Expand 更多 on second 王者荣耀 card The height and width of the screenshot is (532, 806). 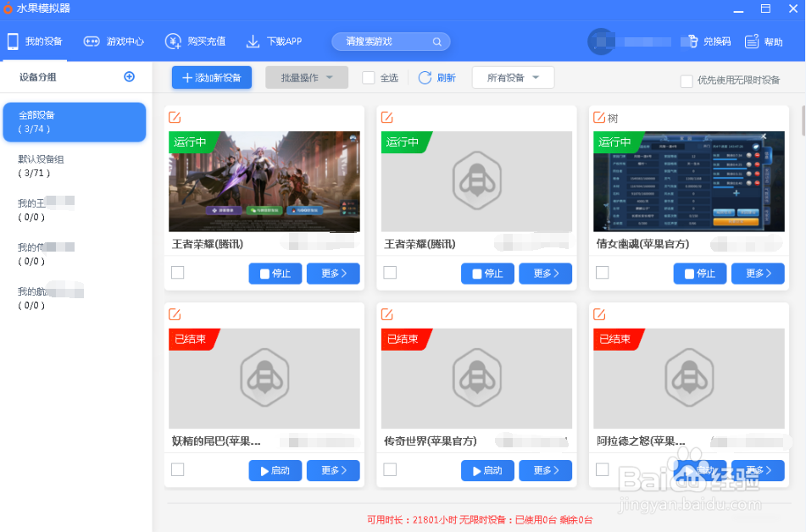(546, 274)
